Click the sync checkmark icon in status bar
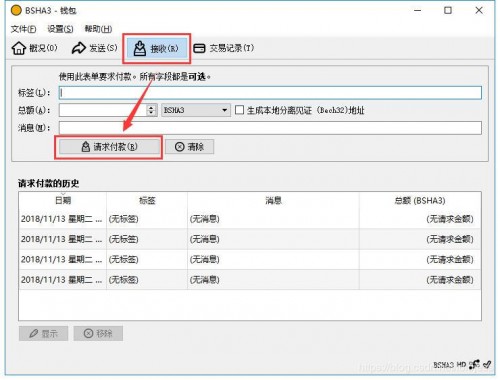This screenshot has width=500, height=380. coord(487,365)
